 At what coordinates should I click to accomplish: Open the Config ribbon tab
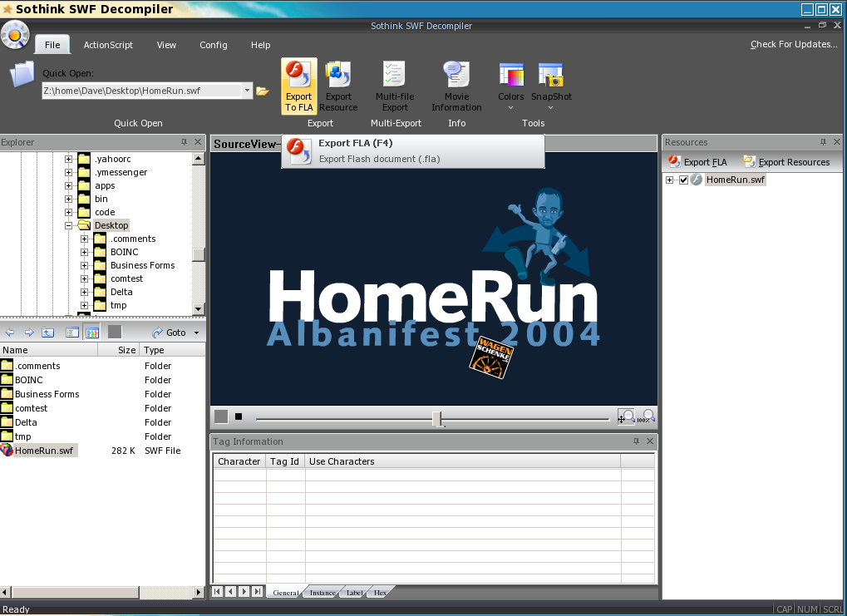click(214, 45)
